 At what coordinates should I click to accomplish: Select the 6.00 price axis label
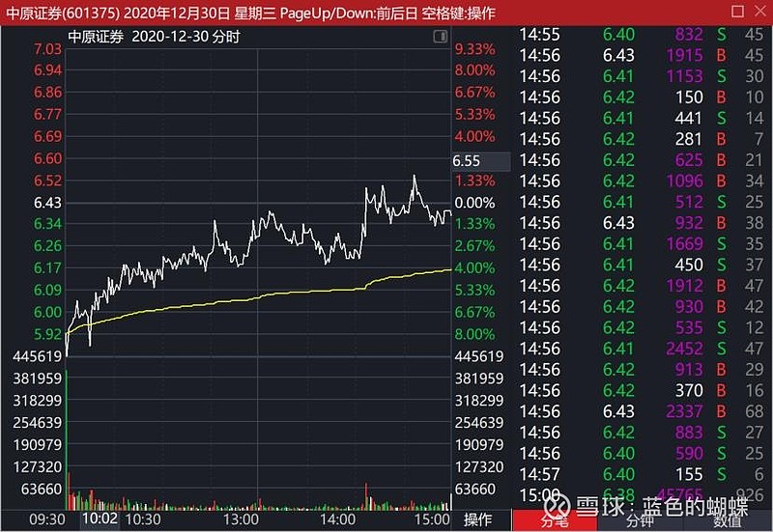click(x=47, y=312)
